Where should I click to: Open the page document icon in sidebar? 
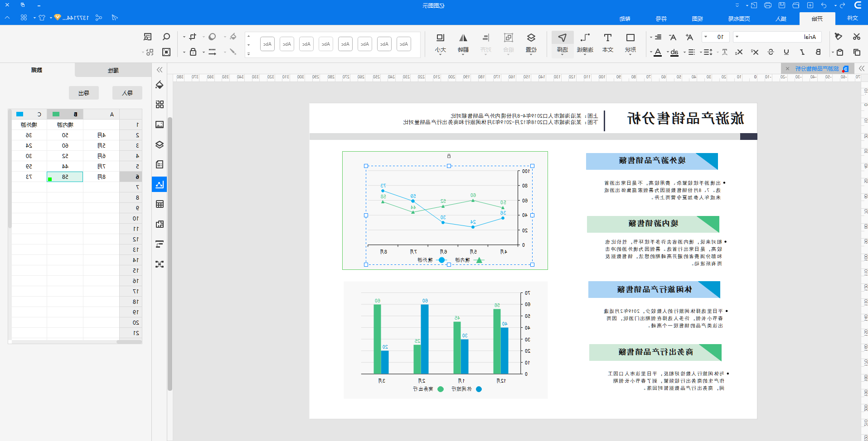(160, 164)
